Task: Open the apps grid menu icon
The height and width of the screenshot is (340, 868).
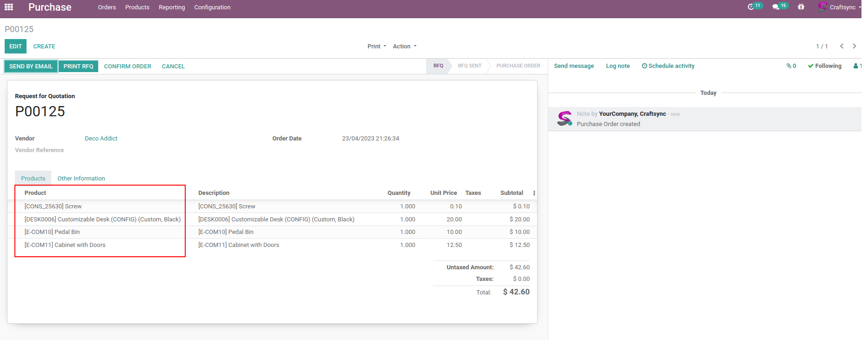Action: point(9,7)
